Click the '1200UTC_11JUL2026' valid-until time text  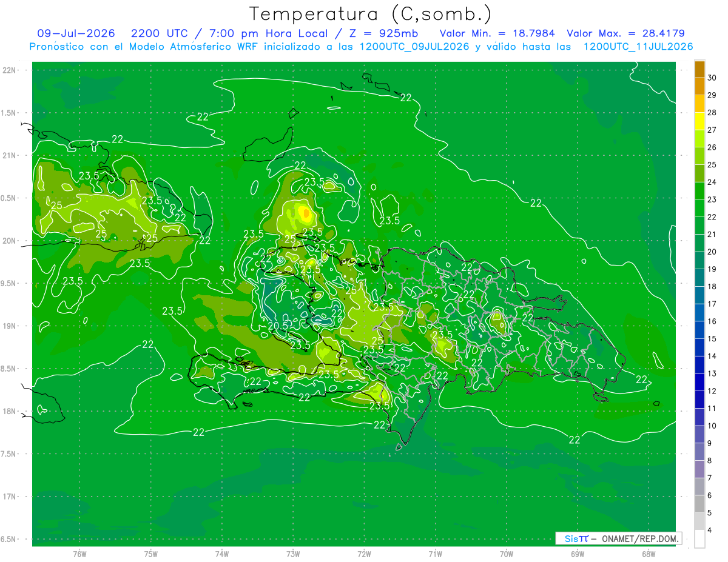pyautogui.click(x=638, y=46)
